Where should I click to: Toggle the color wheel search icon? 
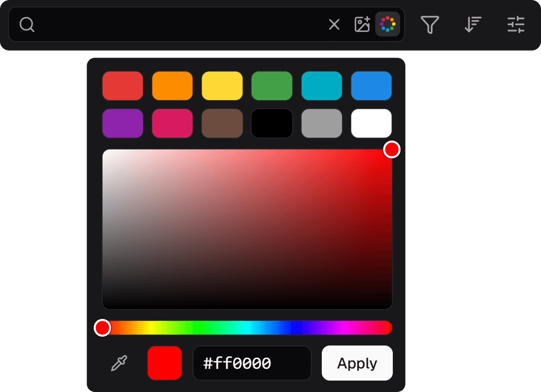click(x=388, y=24)
